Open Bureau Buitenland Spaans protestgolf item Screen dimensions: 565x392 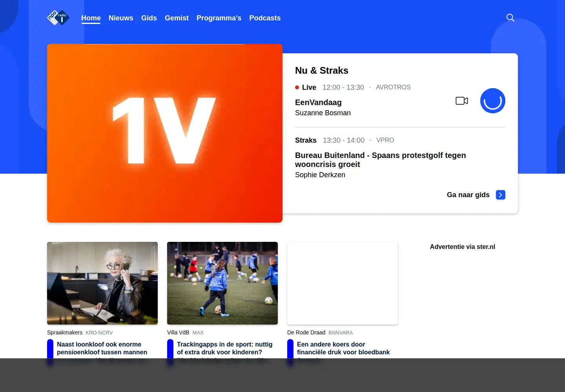coord(380,160)
